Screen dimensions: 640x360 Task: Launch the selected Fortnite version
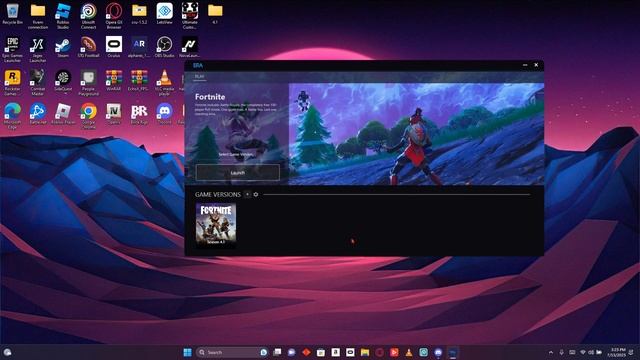point(238,173)
